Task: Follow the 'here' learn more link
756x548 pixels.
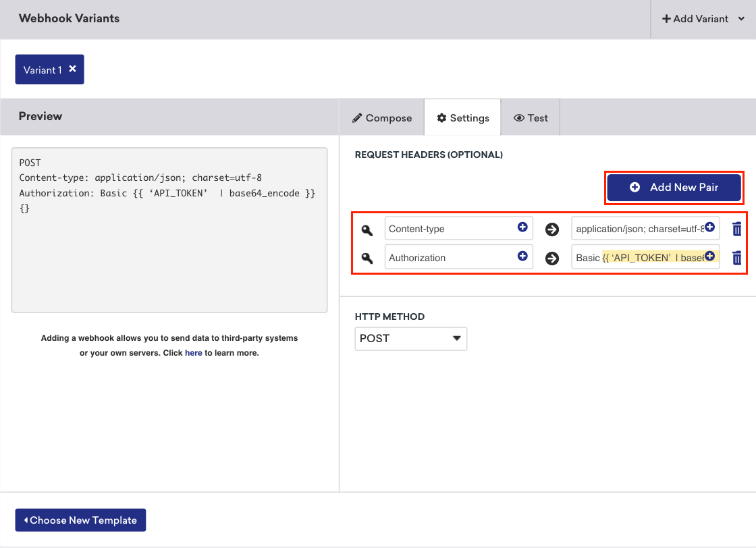Action: pos(194,353)
